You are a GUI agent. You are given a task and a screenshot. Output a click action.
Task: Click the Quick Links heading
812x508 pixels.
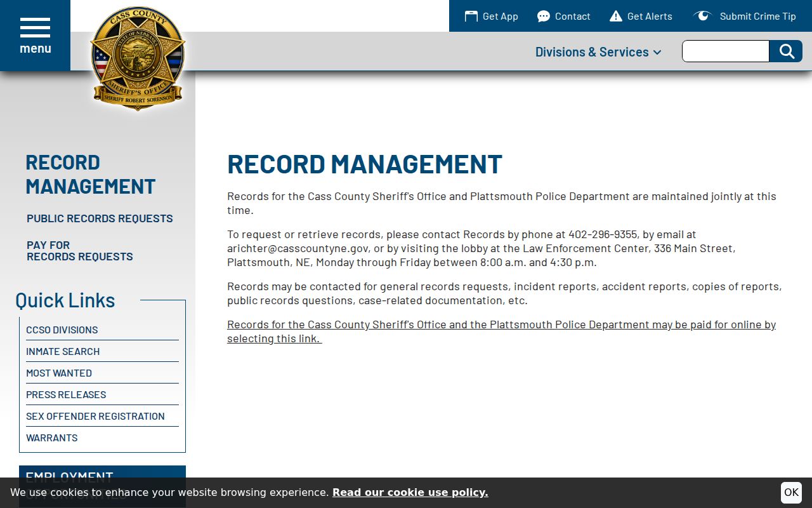(x=65, y=300)
